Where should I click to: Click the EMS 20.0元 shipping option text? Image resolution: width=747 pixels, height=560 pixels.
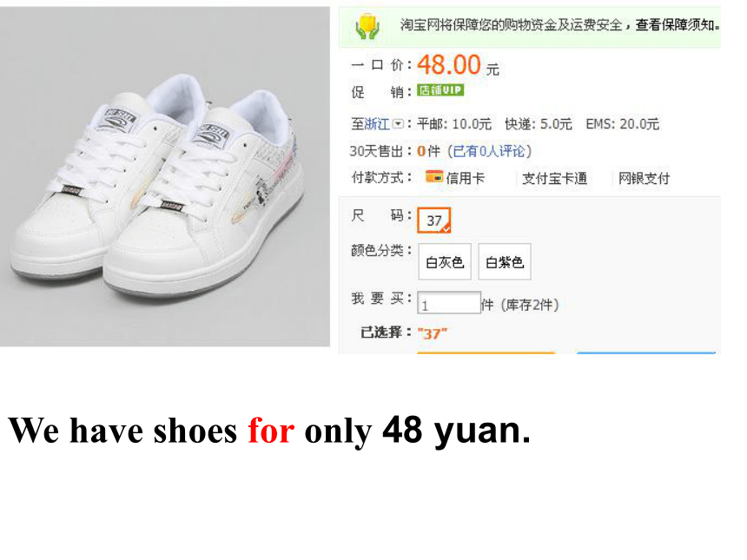622,124
